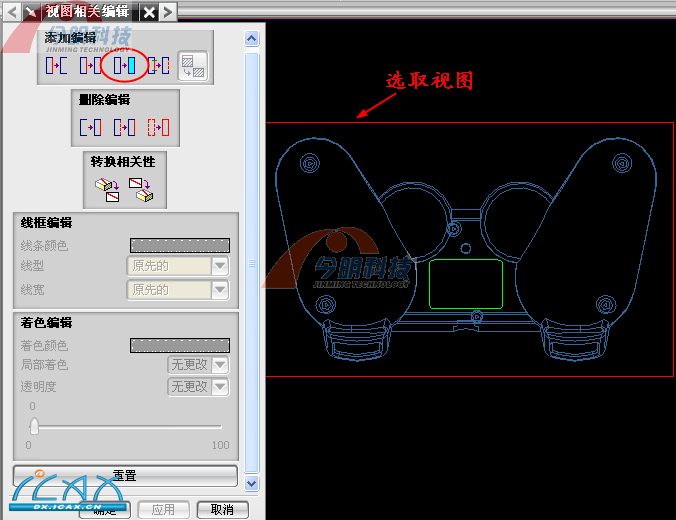The height and width of the screenshot is (520, 676).
Task: Select the Erase Objects icon under 添加编辑
Action: [x=56, y=66]
